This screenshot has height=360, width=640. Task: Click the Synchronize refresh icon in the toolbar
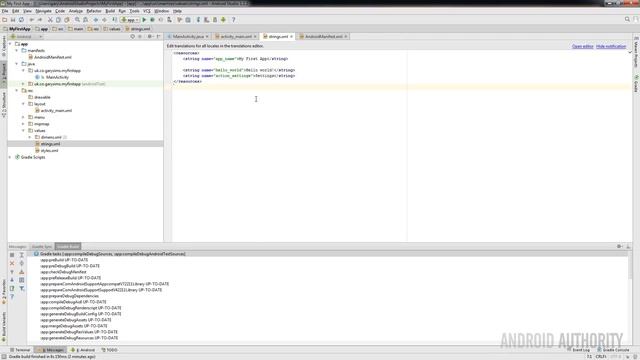point(21,20)
